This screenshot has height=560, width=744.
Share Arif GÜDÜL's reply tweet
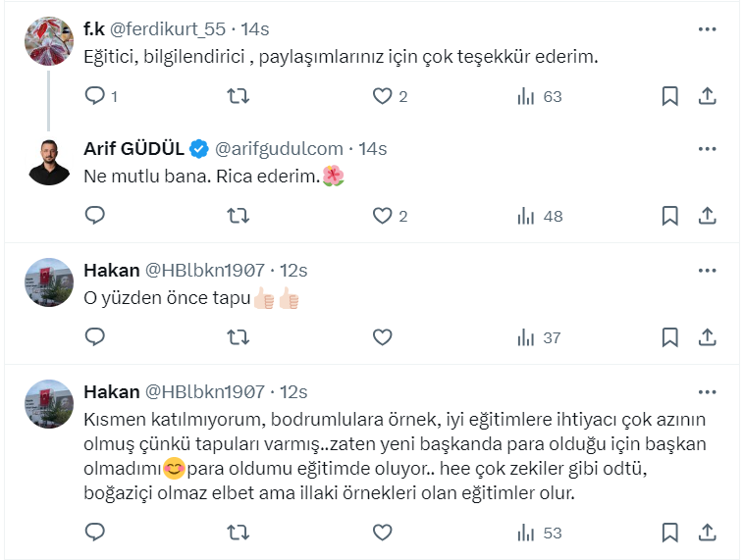pyautogui.click(x=707, y=216)
